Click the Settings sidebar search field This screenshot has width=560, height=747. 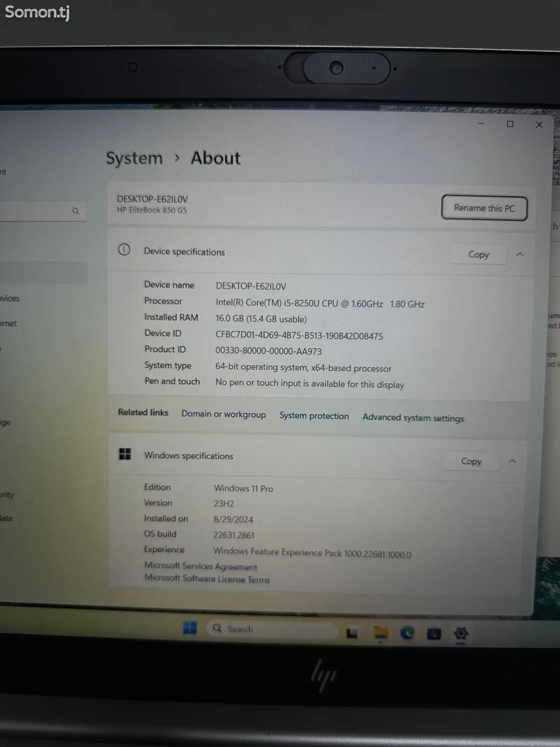(x=43, y=211)
